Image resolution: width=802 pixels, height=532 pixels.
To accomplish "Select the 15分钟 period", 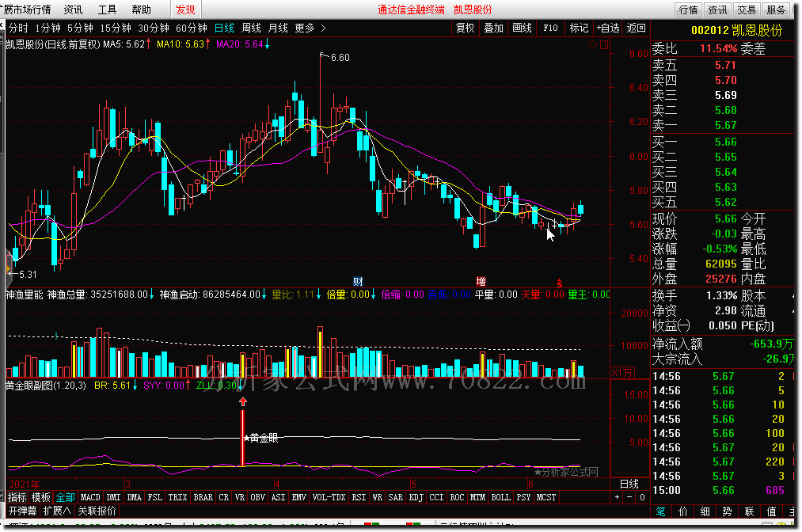I will pyautogui.click(x=115, y=28).
